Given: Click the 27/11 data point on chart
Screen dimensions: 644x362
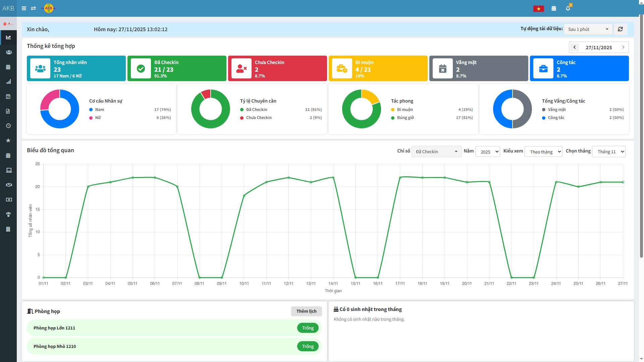Looking at the screenshot, I should (x=623, y=182).
